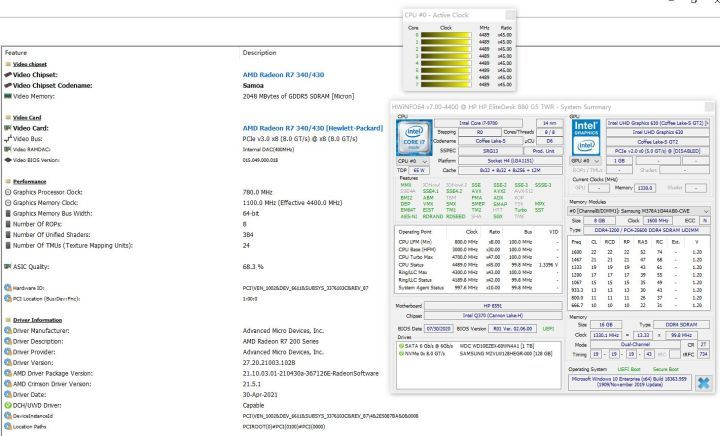720x436 pixels.
Task: Click the Graphics Memory Bus Width icon
Action: point(8,213)
